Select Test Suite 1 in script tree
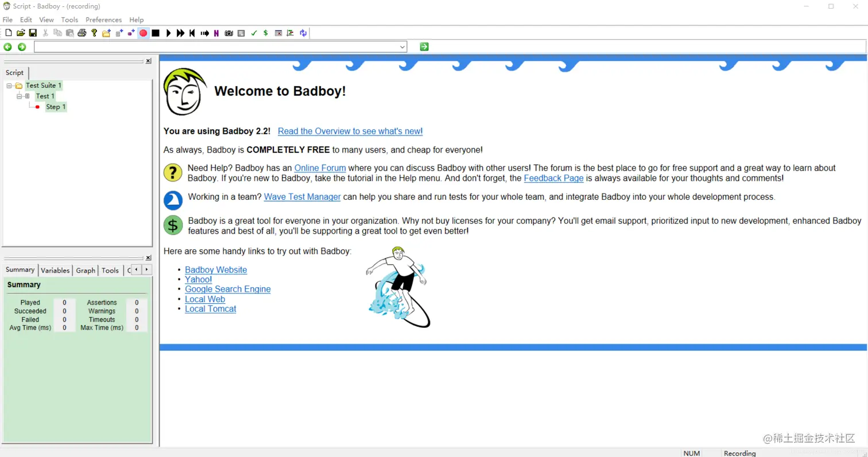868x457 pixels. pos(44,86)
